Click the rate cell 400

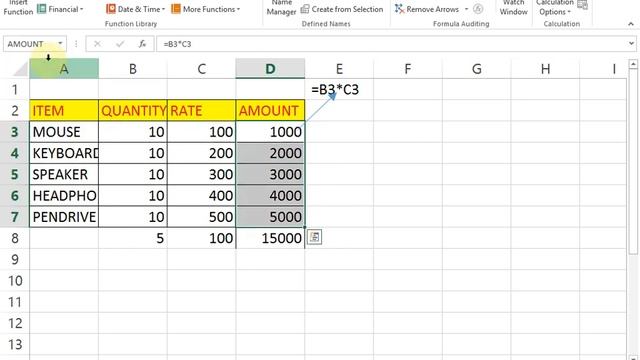pyautogui.click(x=201, y=196)
